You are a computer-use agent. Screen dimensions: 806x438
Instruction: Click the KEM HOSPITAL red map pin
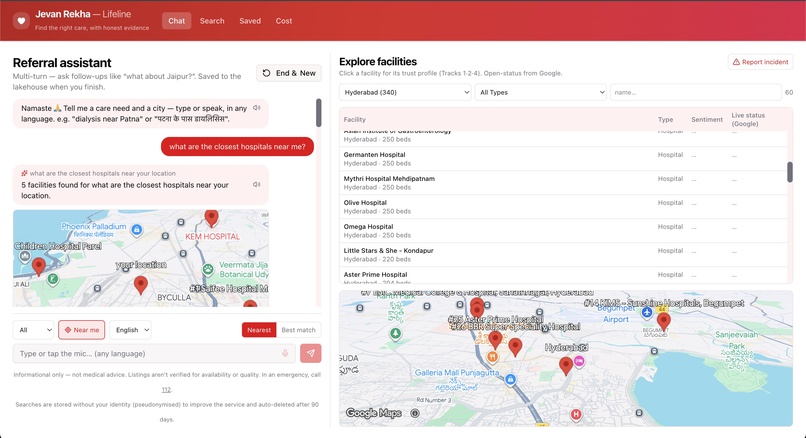(x=211, y=217)
